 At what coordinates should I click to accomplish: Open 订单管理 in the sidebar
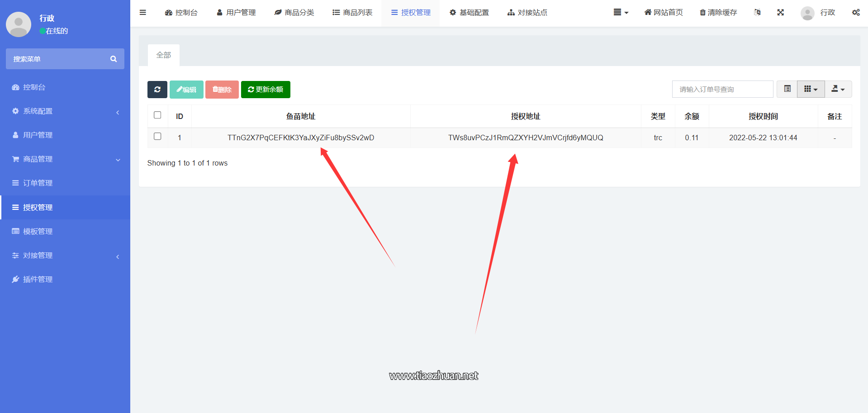tap(38, 183)
